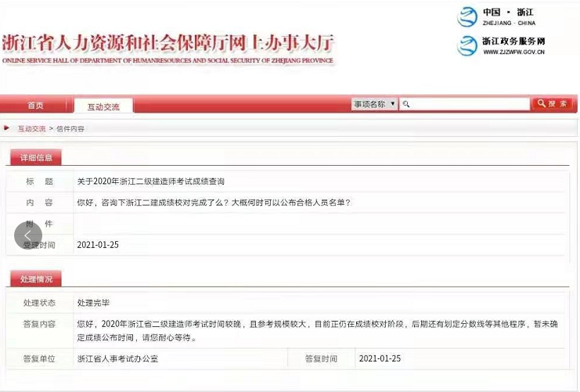Click the circular previous-image arrow
Viewport: 580px width, 392px height.
point(28,235)
